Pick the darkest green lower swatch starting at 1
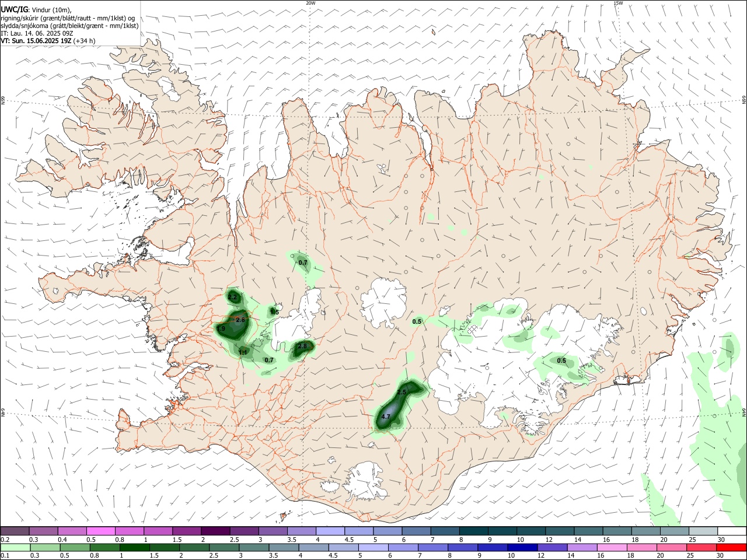 [134, 547]
